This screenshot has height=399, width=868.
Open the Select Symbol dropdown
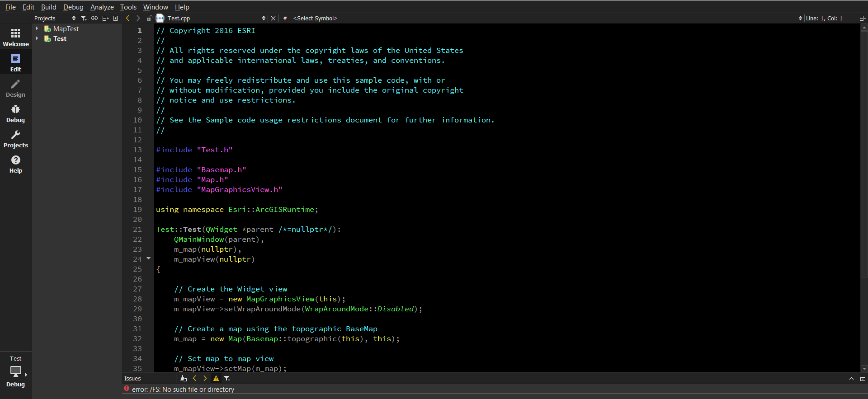click(x=547, y=18)
